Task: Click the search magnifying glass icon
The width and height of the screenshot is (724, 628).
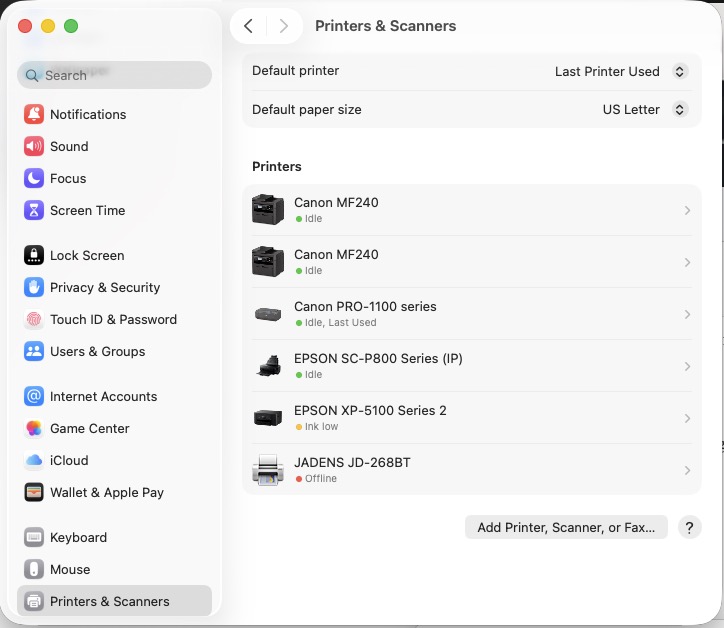Action: coord(31,75)
